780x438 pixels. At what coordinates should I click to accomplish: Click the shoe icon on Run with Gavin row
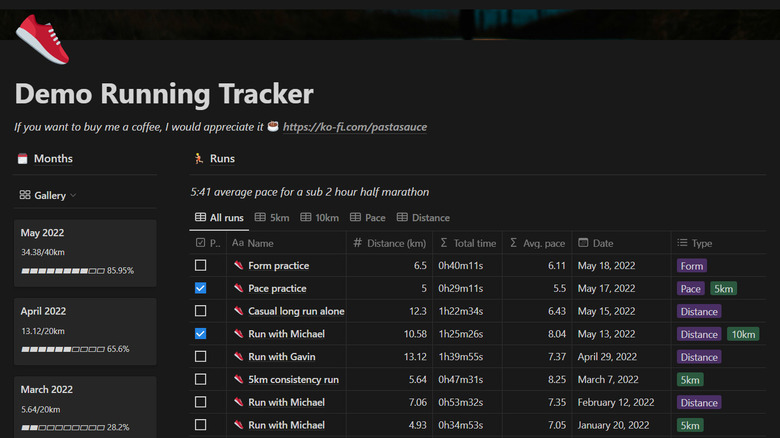tap(239, 357)
